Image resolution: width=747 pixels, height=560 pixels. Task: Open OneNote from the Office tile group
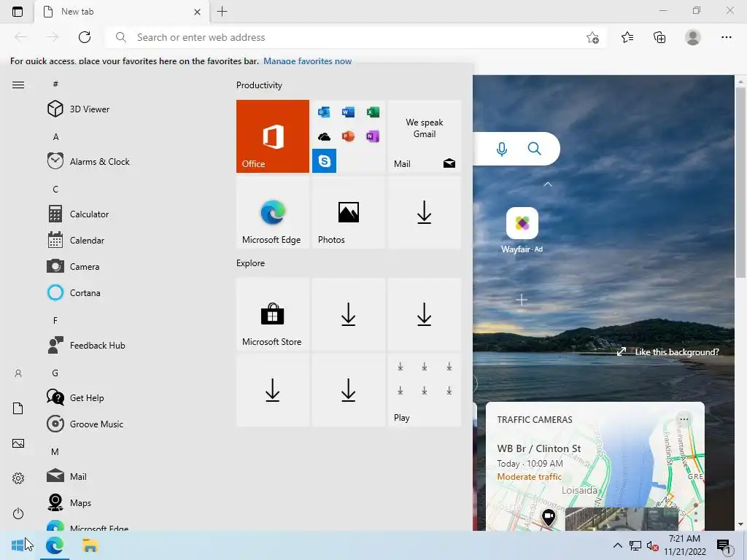click(x=373, y=136)
